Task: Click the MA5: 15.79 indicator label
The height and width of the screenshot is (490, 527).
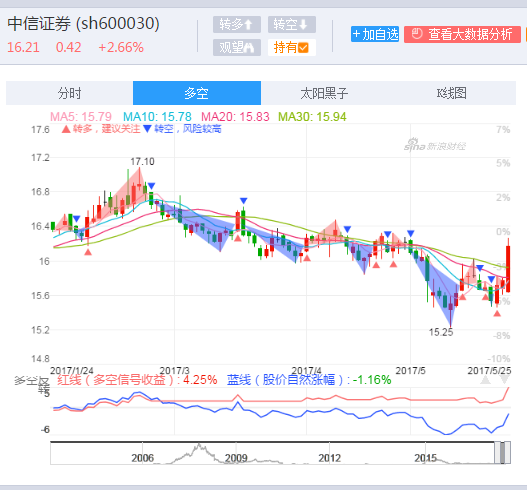Action: click(81, 117)
